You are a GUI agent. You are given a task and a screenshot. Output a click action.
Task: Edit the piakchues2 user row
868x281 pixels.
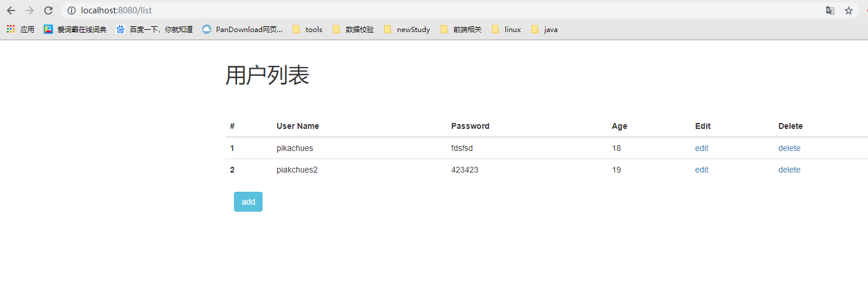click(x=702, y=170)
